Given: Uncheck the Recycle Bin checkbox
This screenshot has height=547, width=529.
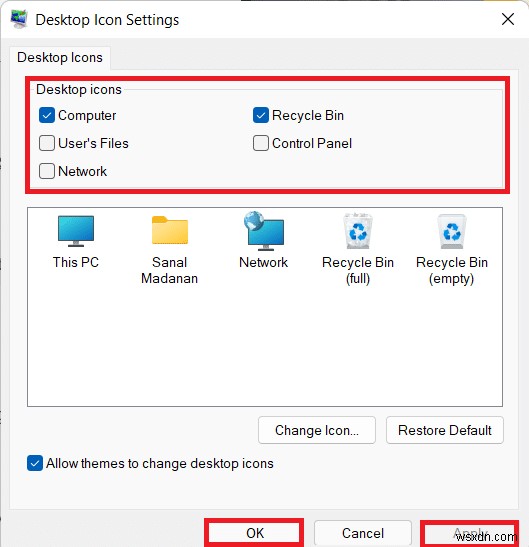Looking at the screenshot, I should (x=261, y=115).
